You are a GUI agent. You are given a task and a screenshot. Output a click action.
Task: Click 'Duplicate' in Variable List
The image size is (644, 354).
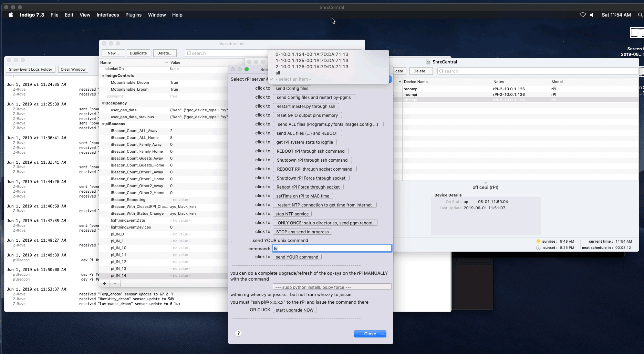[x=138, y=53]
